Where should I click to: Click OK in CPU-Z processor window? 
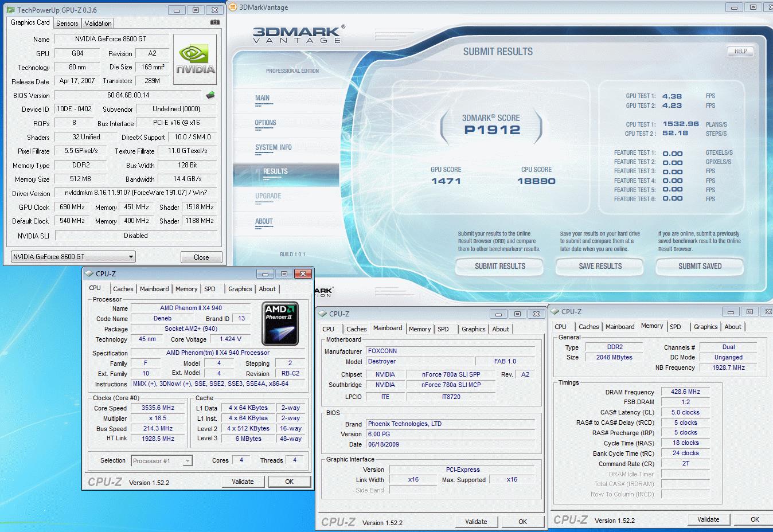click(290, 482)
